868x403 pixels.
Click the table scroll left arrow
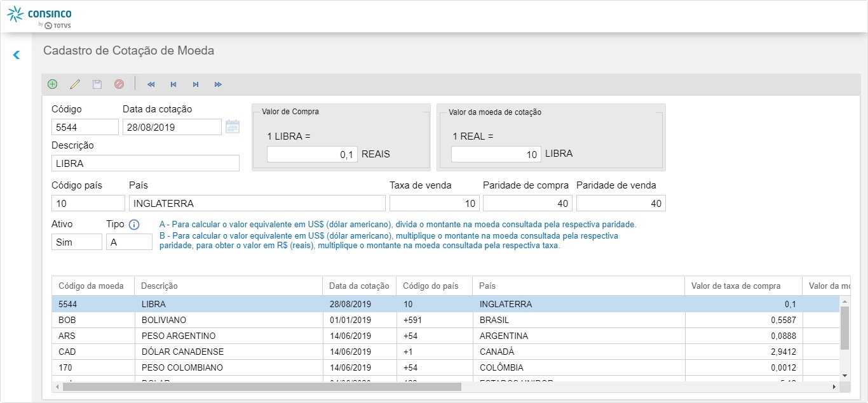(57, 386)
